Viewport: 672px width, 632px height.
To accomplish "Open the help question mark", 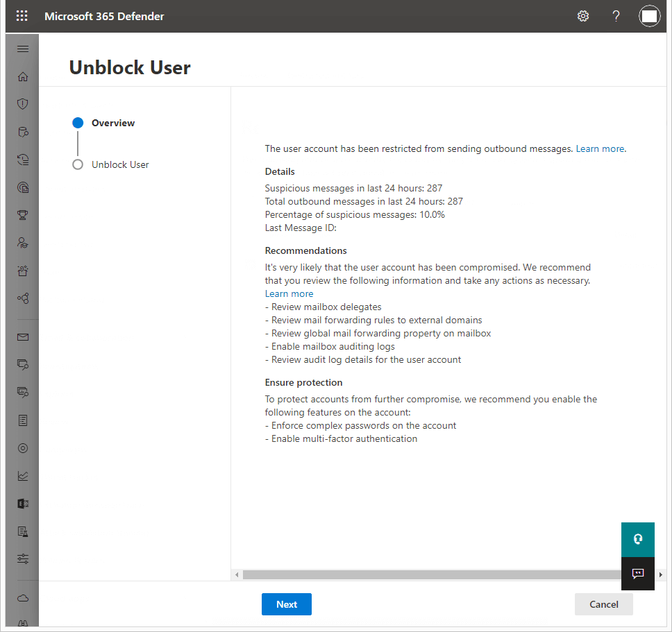I will (x=616, y=16).
